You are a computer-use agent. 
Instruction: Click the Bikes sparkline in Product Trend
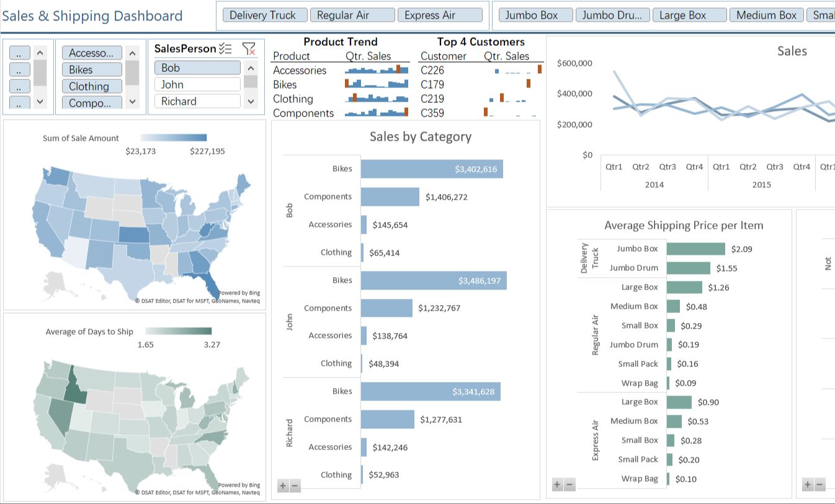(x=377, y=84)
